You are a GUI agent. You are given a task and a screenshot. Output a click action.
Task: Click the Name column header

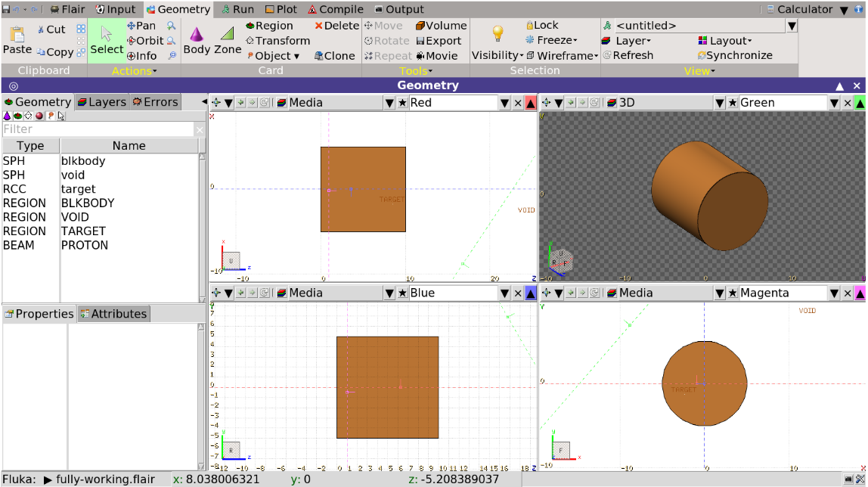coord(129,146)
